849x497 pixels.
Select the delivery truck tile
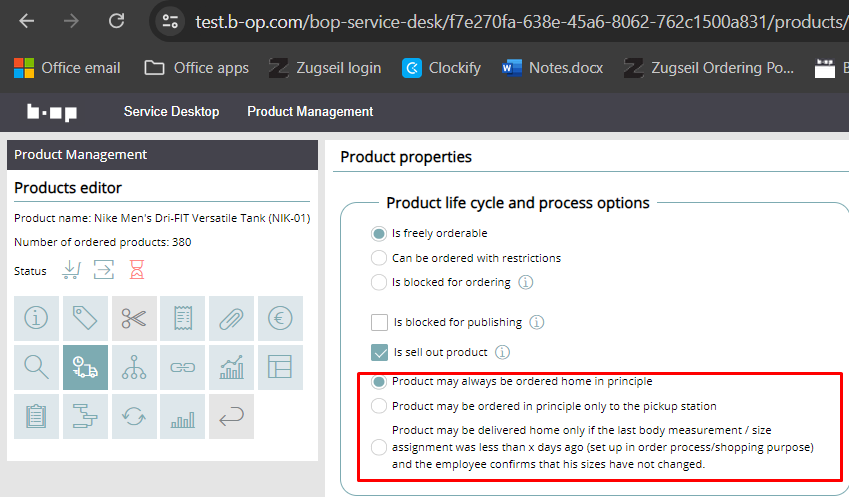click(85, 368)
